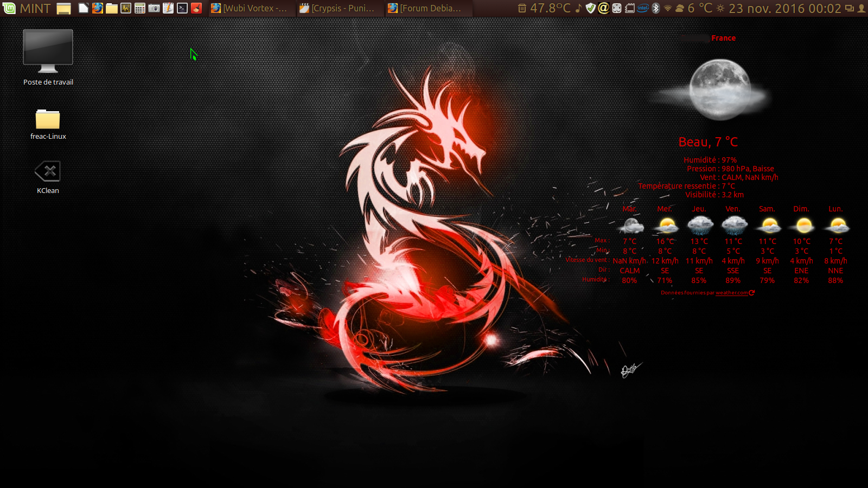Launch the system monitor from the panel

126,8
